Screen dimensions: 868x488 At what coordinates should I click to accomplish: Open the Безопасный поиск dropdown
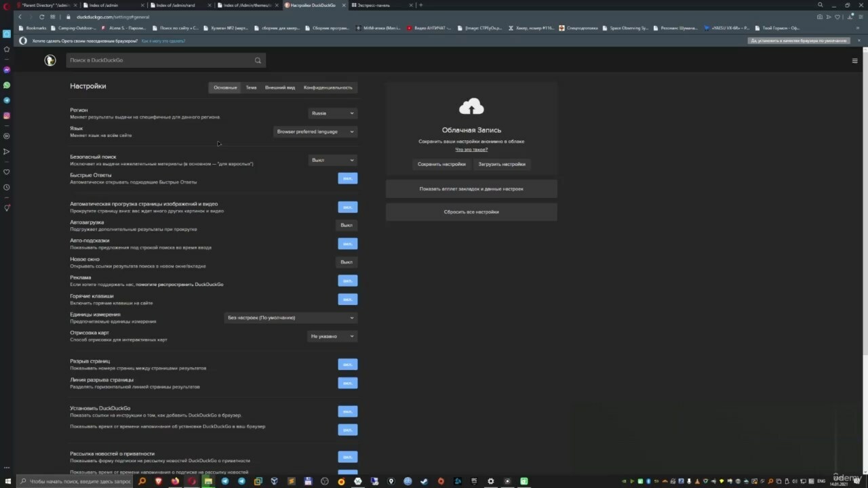coord(332,160)
